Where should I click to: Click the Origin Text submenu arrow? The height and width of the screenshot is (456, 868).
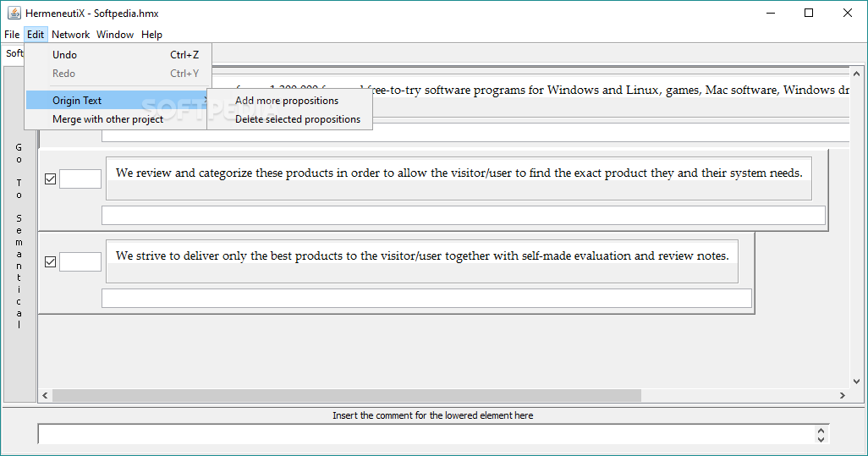click(x=206, y=100)
